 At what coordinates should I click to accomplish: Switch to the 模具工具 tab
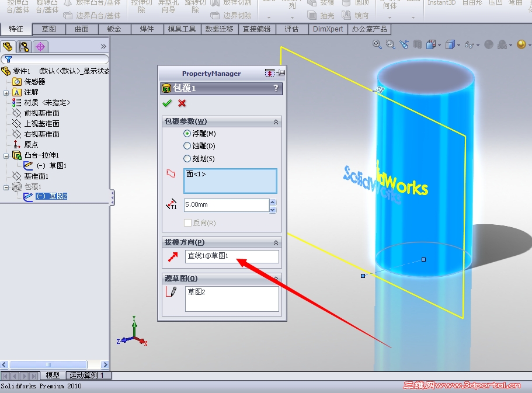[182, 29]
